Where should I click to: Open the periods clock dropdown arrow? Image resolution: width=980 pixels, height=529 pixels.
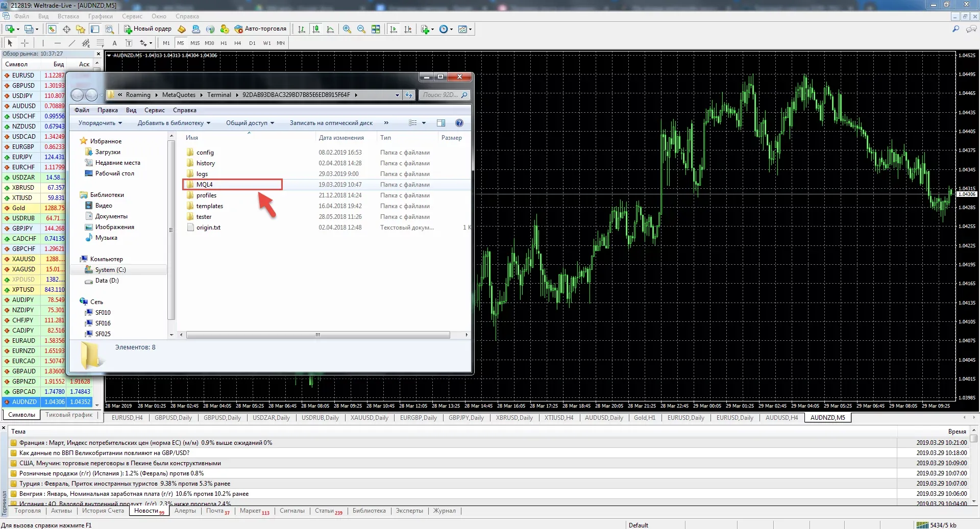[451, 29]
